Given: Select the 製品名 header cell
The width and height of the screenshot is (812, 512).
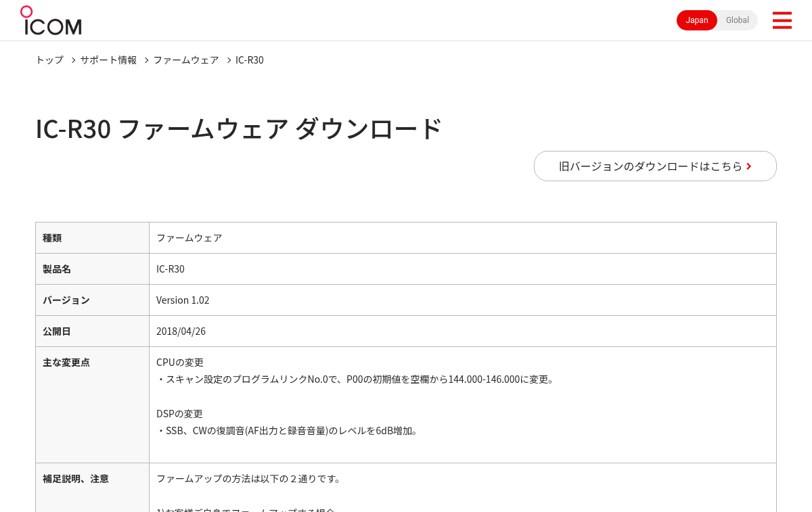Looking at the screenshot, I should point(93,269).
